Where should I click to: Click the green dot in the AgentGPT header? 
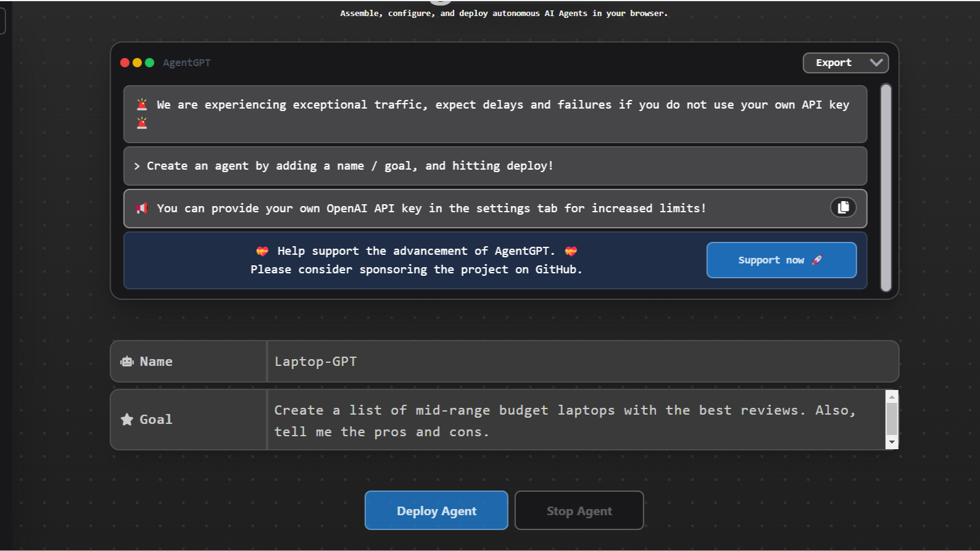click(x=149, y=62)
